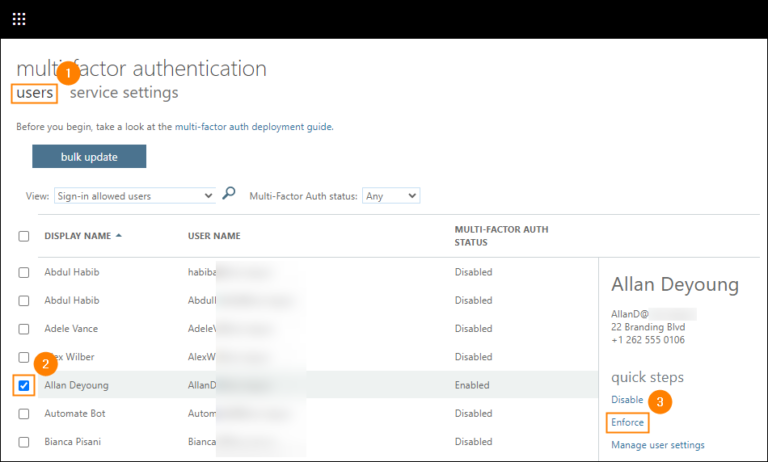Click the search magnifier icon

[229, 195]
